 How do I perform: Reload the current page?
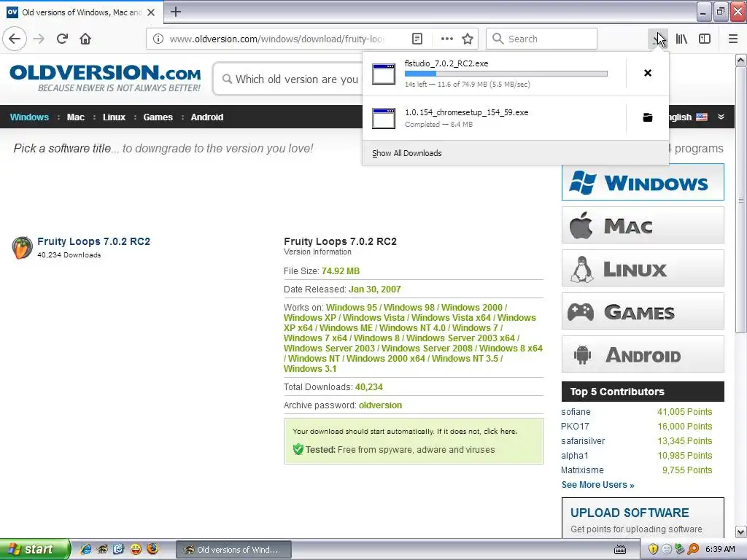[x=63, y=39]
